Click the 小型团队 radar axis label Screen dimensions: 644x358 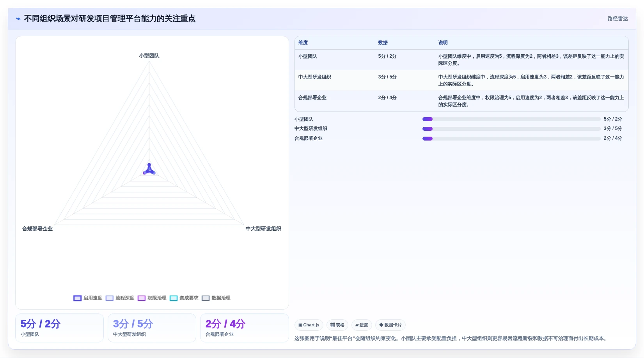(x=149, y=56)
